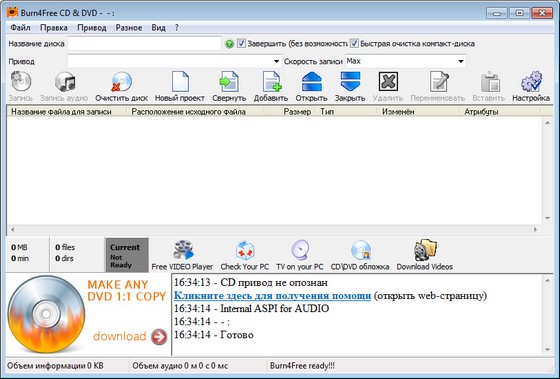Open the Разное menu
Viewport: 560px width, 379px height.
click(x=129, y=28)
